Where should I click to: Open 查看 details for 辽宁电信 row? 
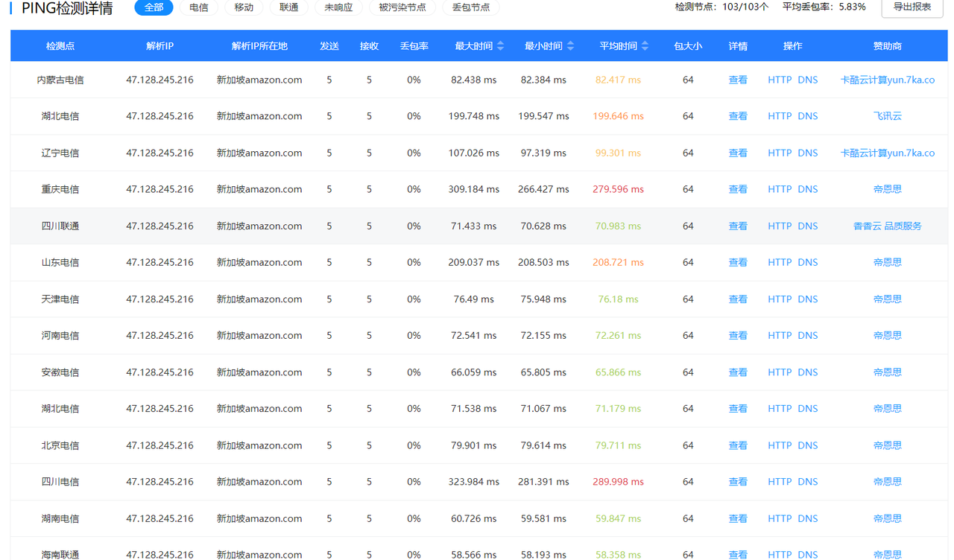coord(738,153)
